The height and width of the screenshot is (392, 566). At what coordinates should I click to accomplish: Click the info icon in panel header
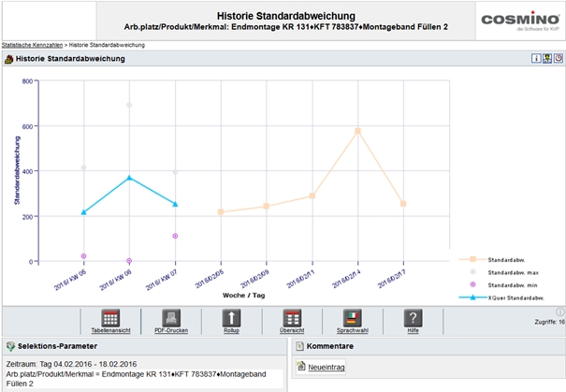pyautogui.click(x=537, y=58)
